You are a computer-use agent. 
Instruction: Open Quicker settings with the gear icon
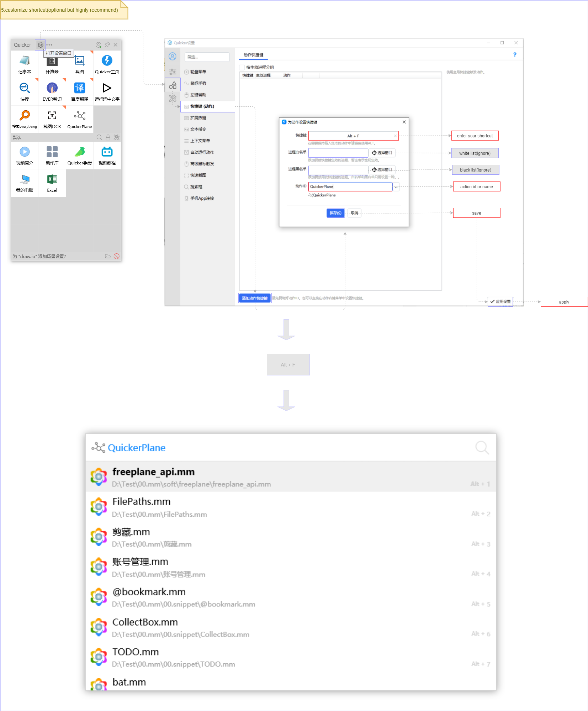pyautogui.click(x=41, y=45)
